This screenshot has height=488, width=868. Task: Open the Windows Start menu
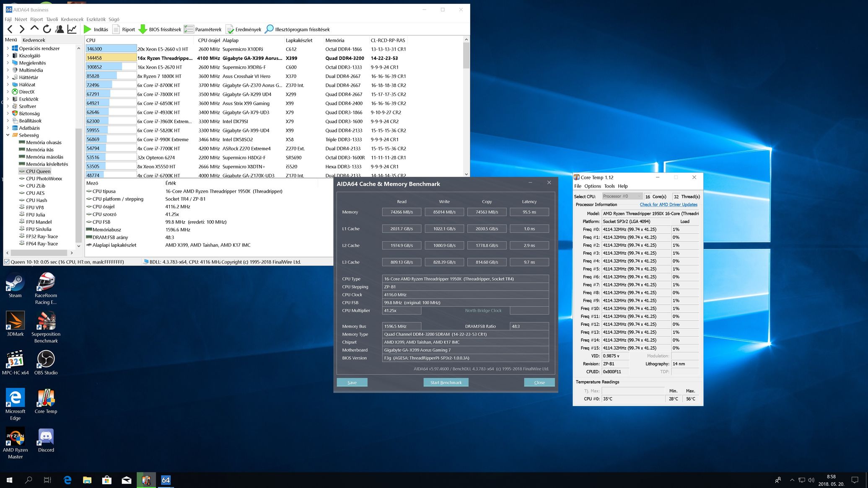pos(10,480)
